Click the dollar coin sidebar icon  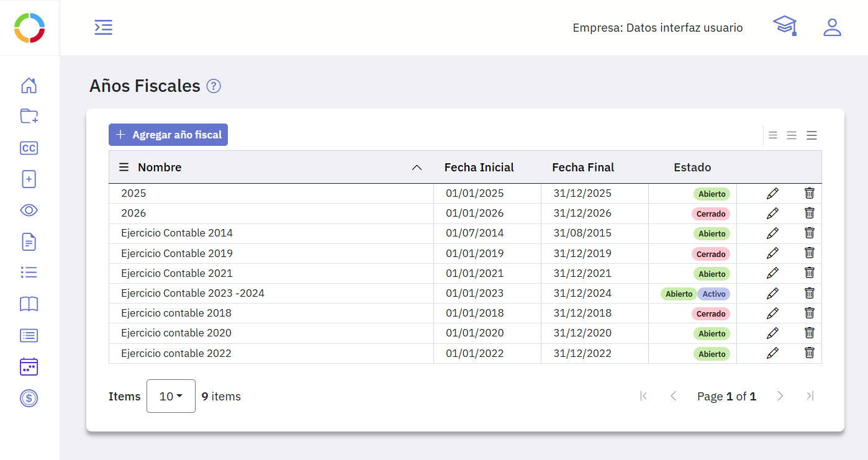[29, 398]
